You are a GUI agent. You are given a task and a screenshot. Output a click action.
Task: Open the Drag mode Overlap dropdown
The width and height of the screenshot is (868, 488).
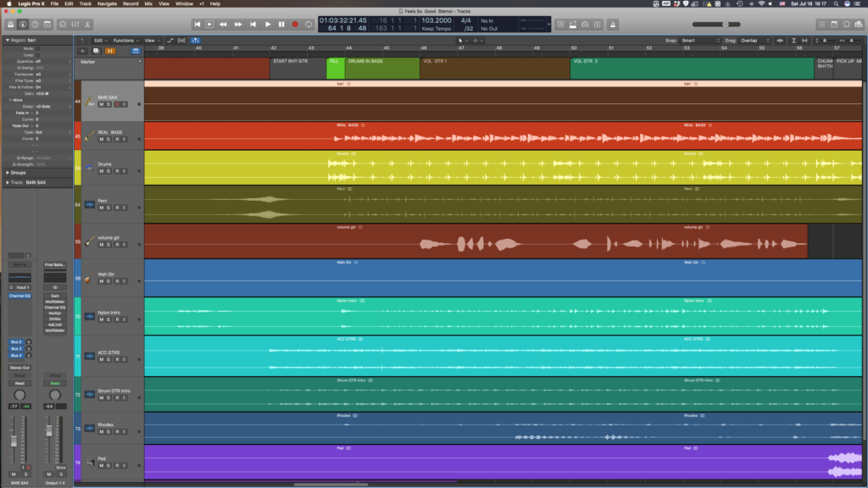(x=750, y=40)
